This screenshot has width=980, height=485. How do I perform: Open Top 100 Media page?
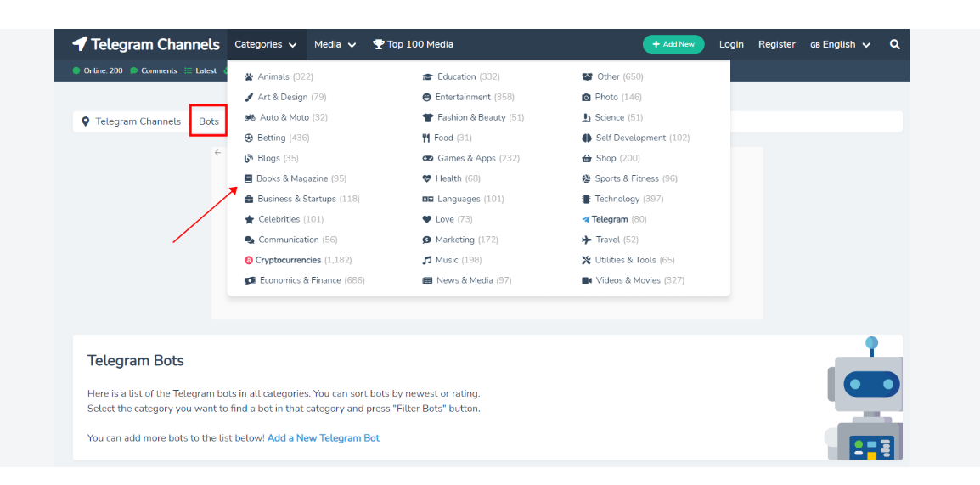coord(413,44)
